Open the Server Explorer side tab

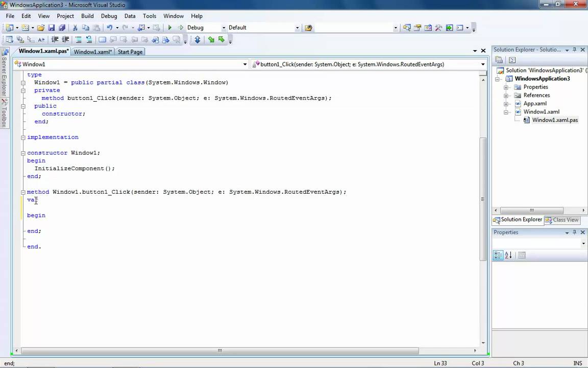tap(5, 72)
